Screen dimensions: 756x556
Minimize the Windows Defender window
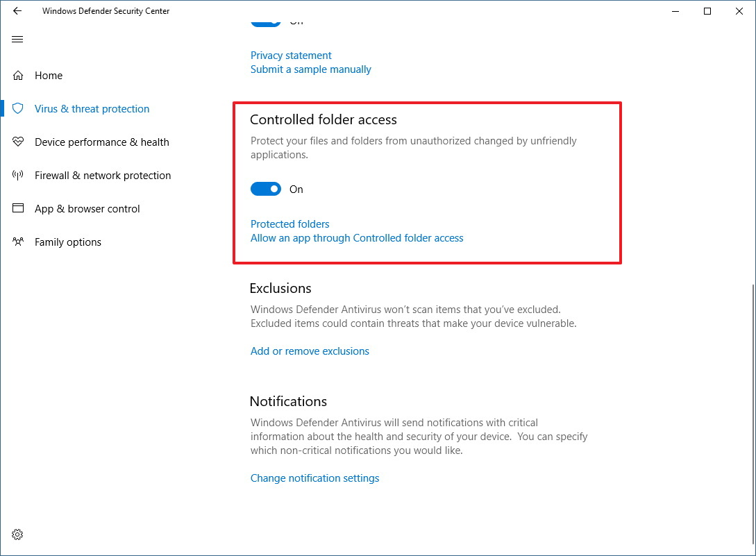(x=675, y=11)
